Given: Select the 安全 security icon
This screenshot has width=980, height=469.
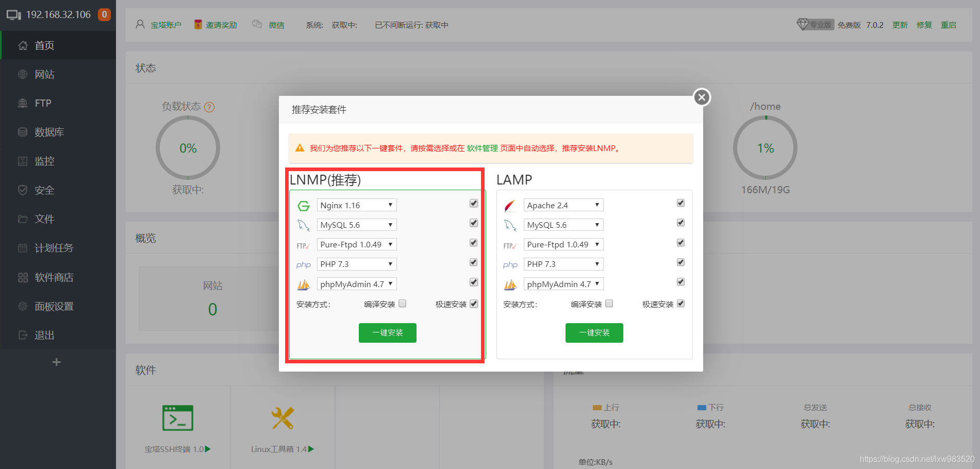Looking at the screenshot, I should coord(45,190).
